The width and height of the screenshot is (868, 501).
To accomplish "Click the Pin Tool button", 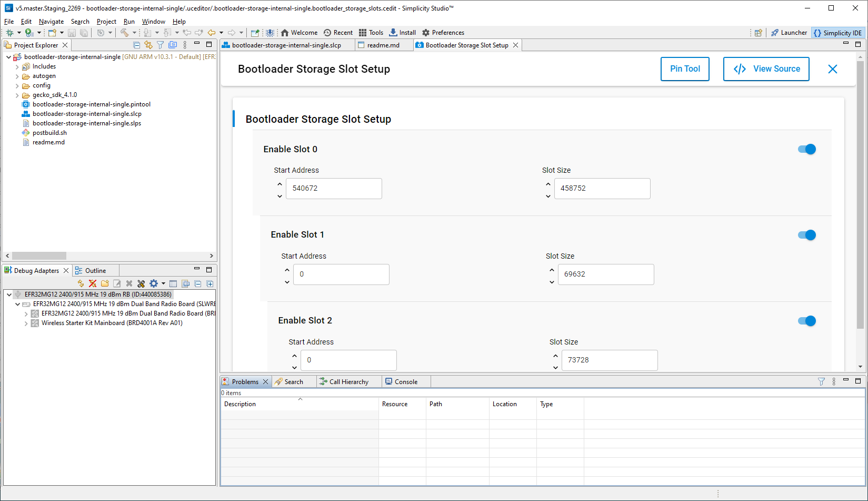I will point(684,69).
